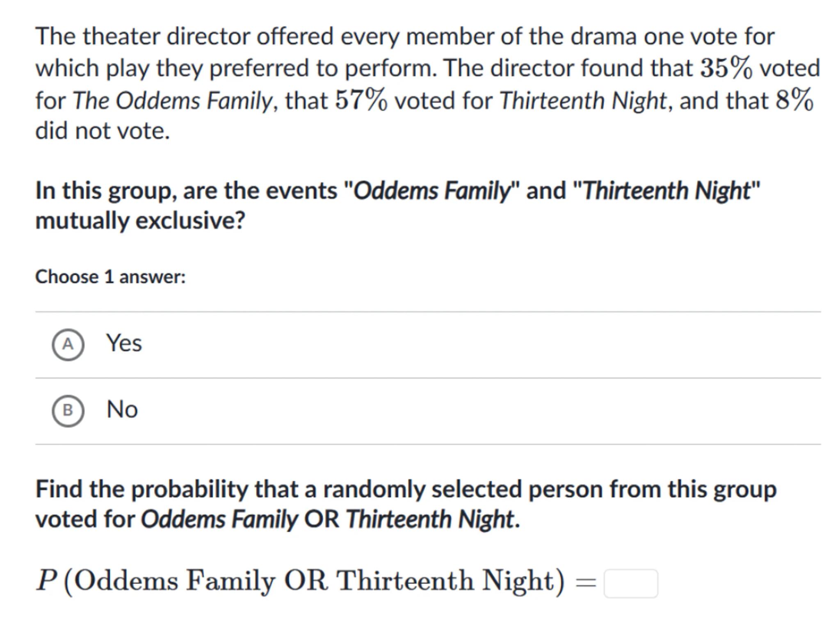
Task: Click the 'Choose 1 answer:' heading
Action: (110, 277)
